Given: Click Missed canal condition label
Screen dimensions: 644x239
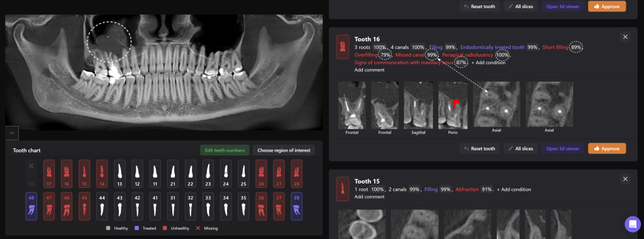Looking at the screenshot, I should [x=410, y=55].
